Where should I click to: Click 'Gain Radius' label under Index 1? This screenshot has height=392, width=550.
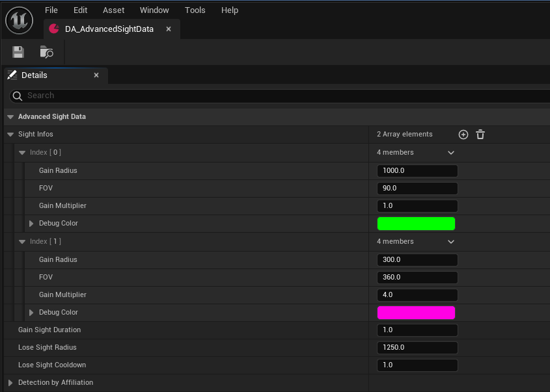(58, 259)
